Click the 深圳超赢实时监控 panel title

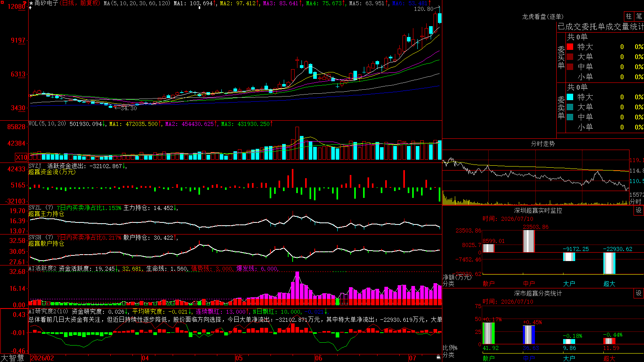pos(538,210)
